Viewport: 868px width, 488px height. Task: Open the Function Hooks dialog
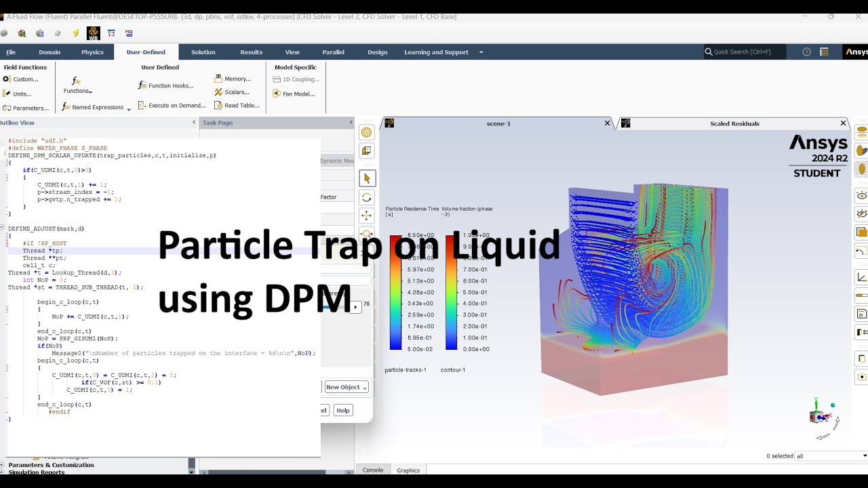(165, 85)
